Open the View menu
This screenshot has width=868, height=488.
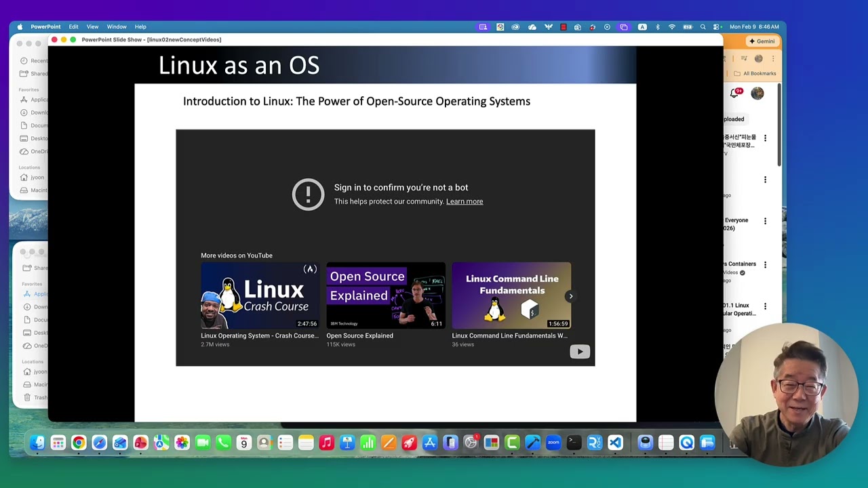click(92, 27)
